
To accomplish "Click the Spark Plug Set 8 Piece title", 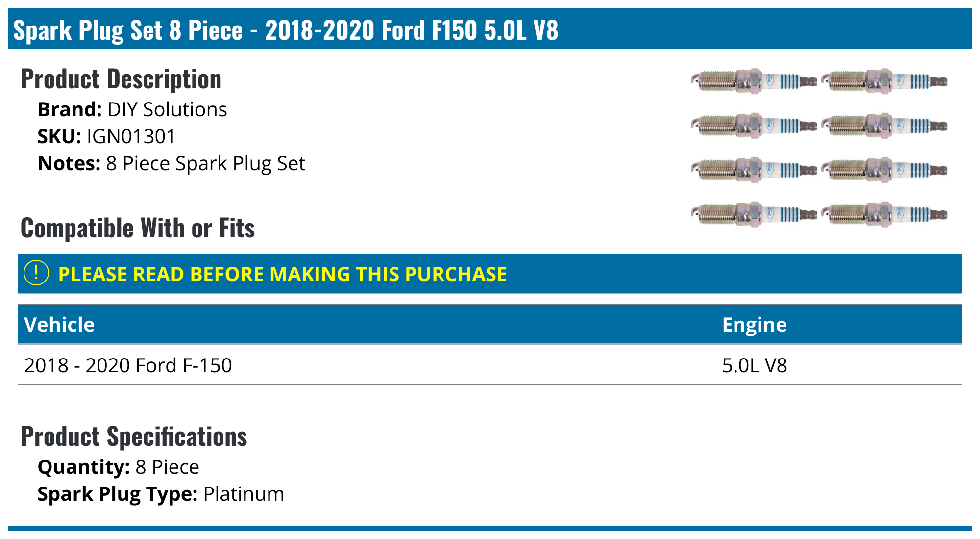I will point(285,30).
